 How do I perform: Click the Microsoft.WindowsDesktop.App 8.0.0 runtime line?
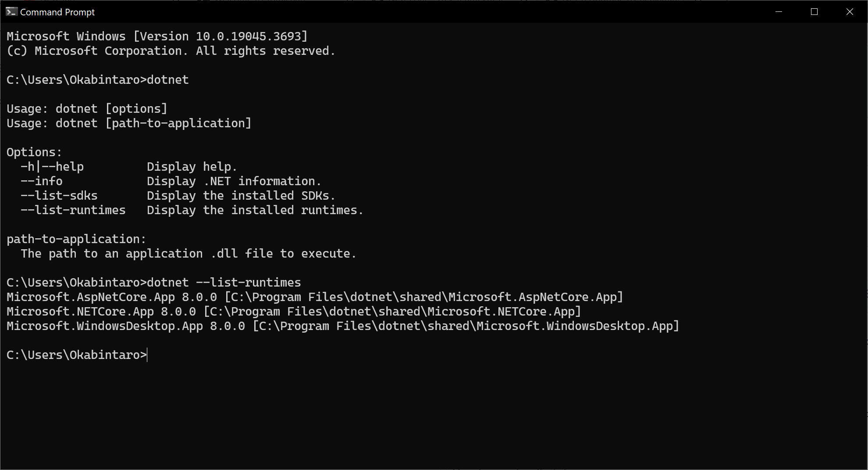pyautogui.click(x=342, y=326)
